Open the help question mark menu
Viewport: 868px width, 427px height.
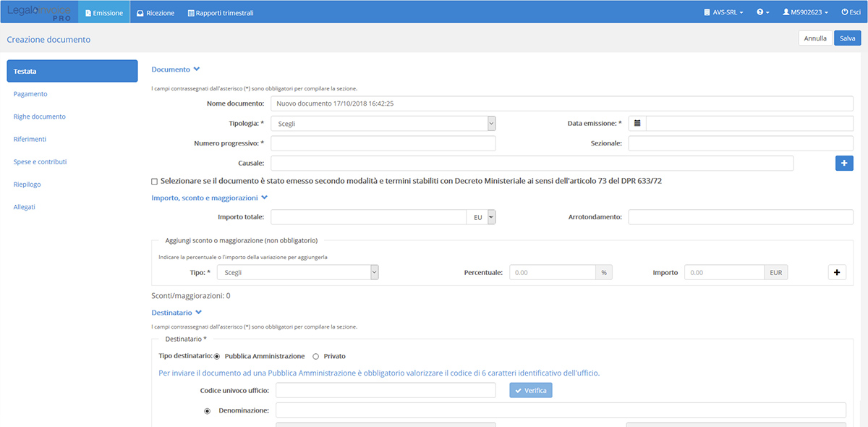click(762, 12)
